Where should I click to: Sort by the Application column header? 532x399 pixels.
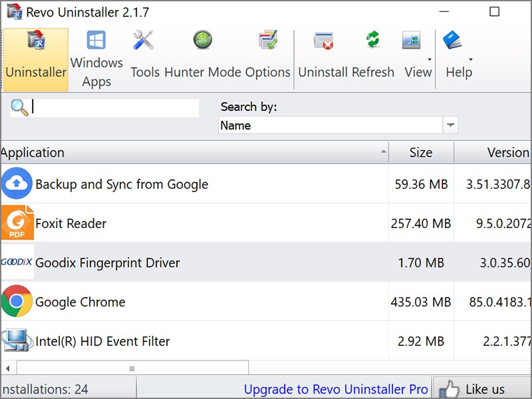tap(195, 152)
